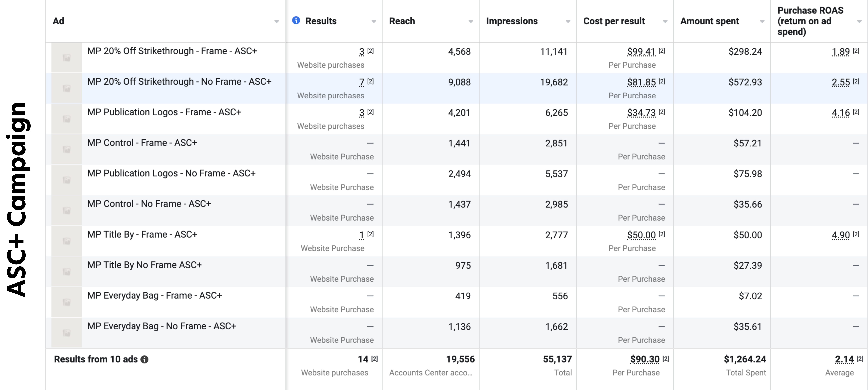Click thumbnail icon for MP Control No Frame ad

click(67, 210)
